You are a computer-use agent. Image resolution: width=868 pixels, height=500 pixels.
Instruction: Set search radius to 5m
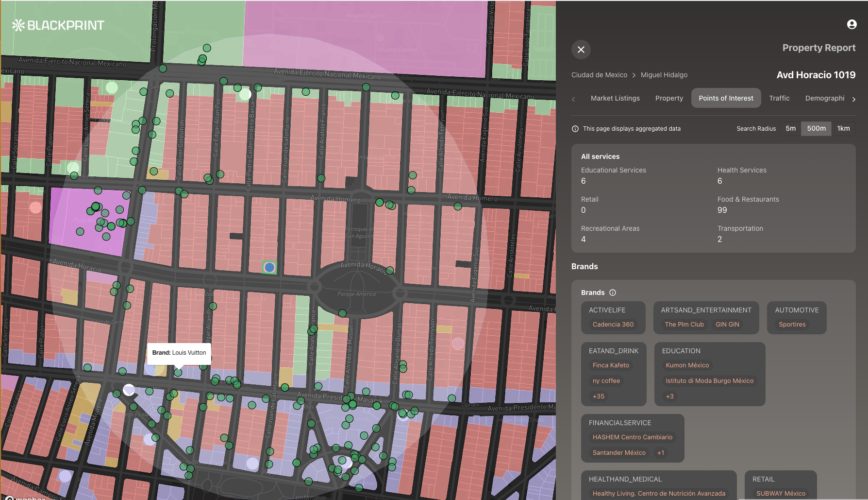(x=790, y=128)
